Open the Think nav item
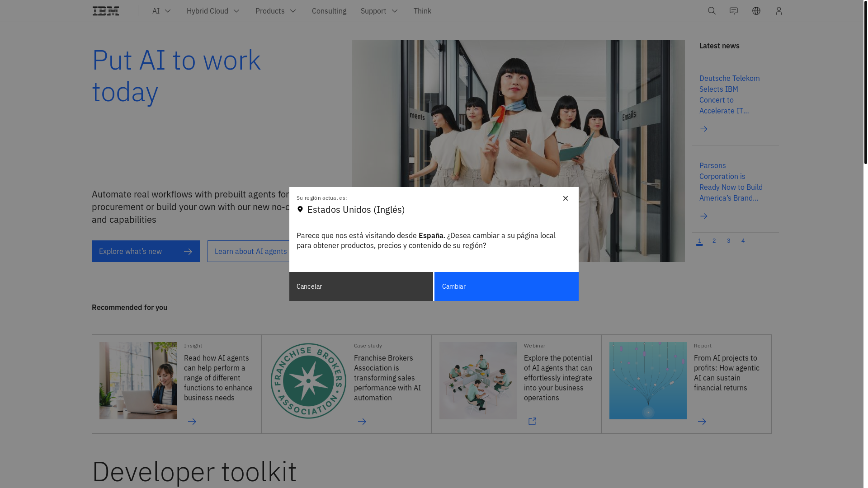This screenshot has height=488, width=868. coord(422,11)
